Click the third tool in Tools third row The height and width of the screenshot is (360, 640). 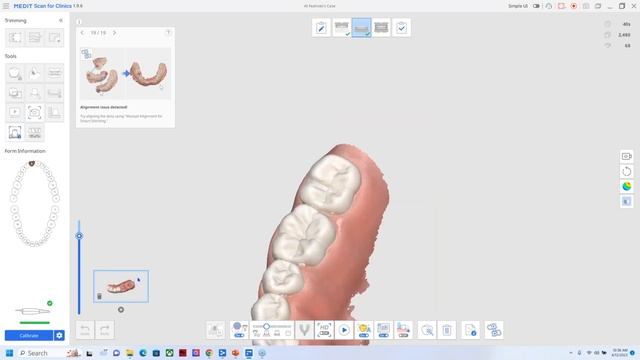click(54, 112)
